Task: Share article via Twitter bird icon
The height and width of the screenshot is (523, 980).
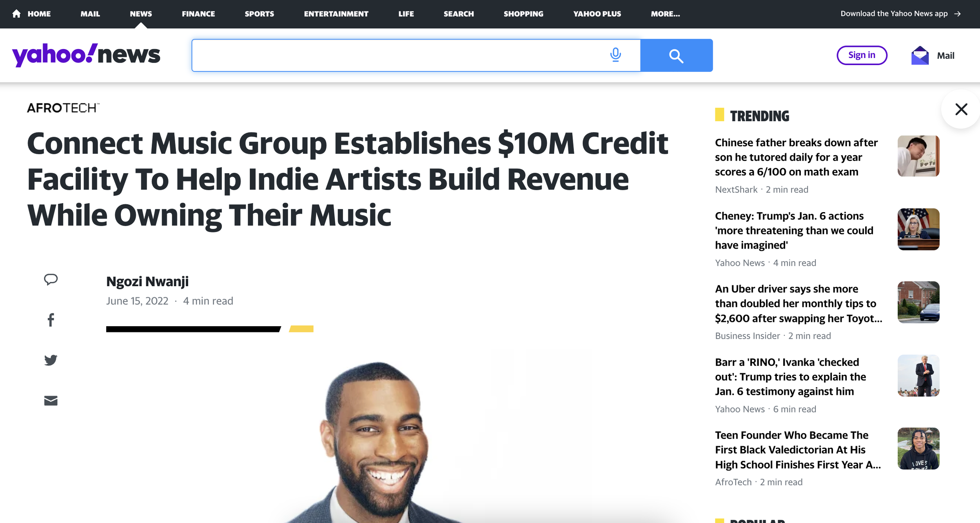Action: tap(51, 360)
